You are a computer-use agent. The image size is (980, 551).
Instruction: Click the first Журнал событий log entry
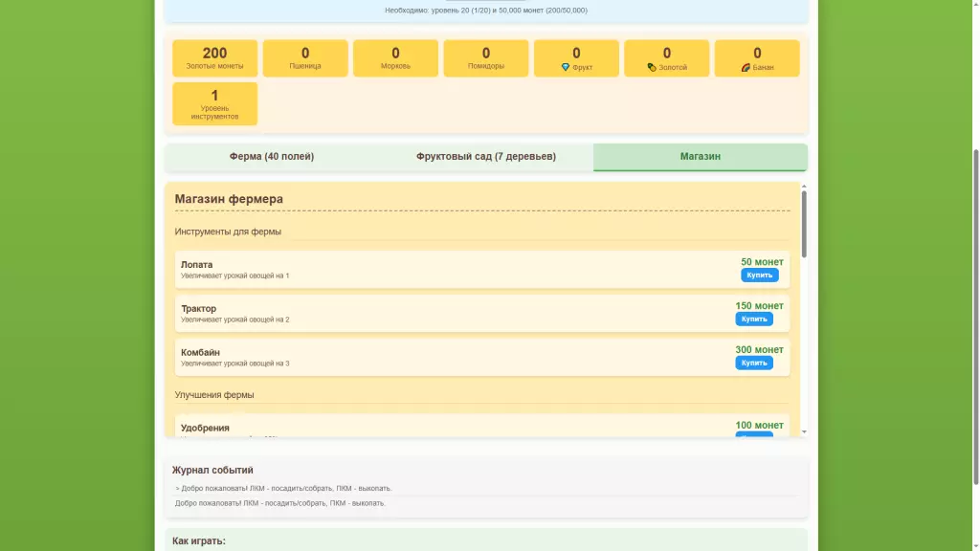point(283,488)
